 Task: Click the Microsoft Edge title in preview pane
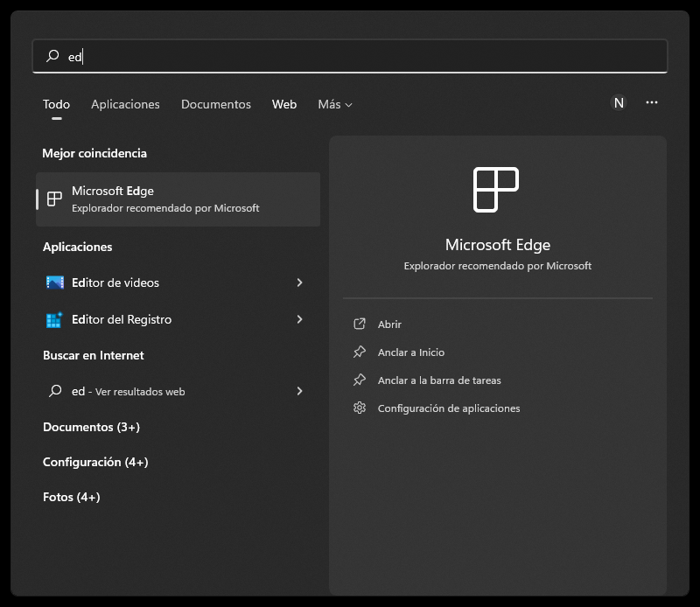pos(498,245)
